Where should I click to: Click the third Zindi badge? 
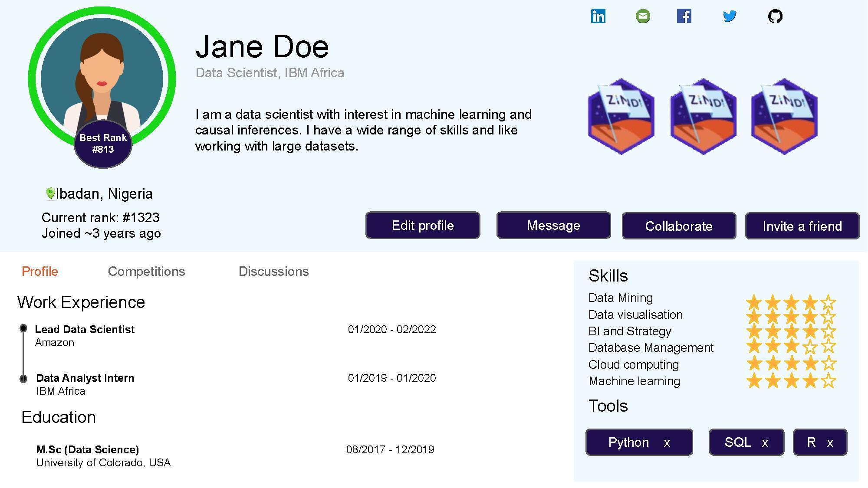point(784,116)
